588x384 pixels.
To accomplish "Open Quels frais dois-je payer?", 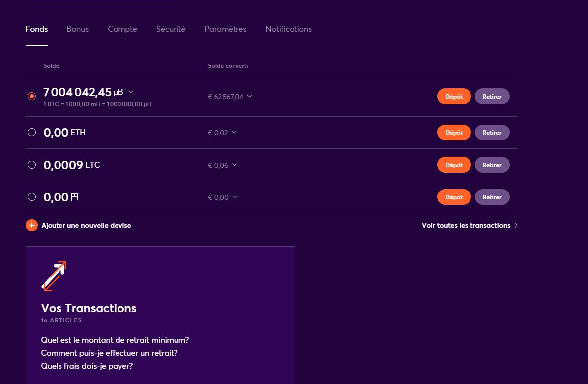I will tap(87, 366).
